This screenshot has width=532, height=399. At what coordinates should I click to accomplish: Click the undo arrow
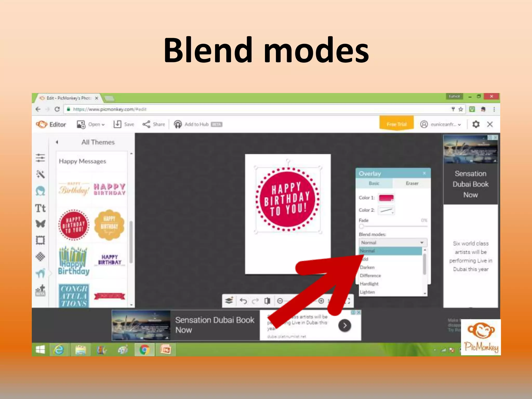coord(243,301)
